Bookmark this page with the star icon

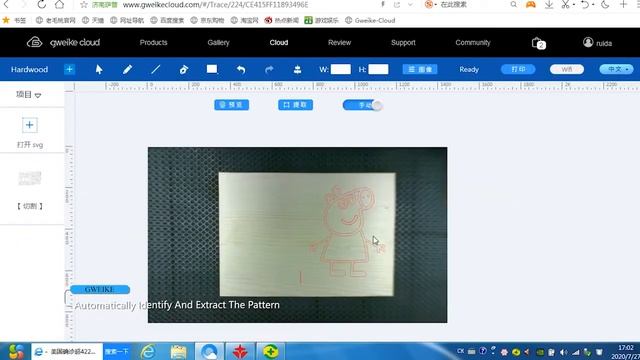(84, 5)
